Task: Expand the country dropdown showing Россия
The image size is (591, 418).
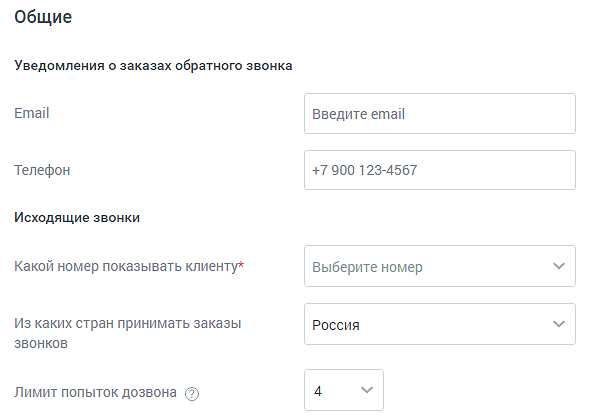Action: click(x=440, y=324)
